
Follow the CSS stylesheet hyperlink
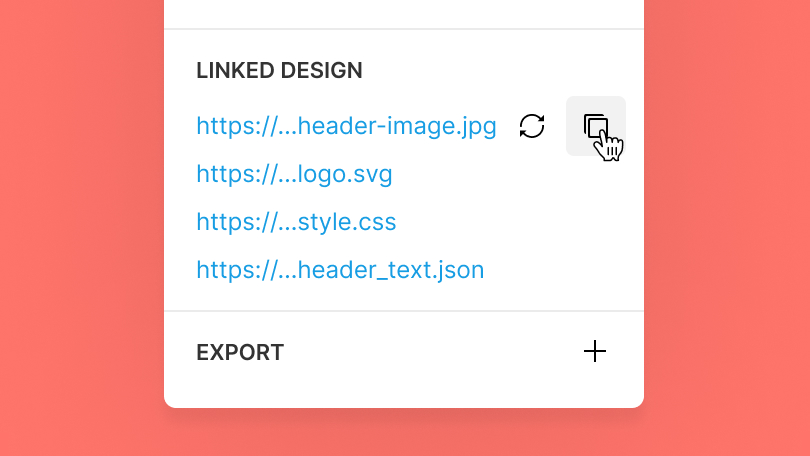pyautogui.click(x=296, y=222)
